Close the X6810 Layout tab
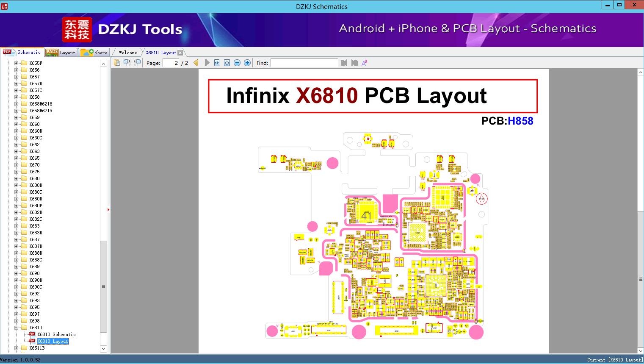This screenshot has width=644, height=364. 180,53
